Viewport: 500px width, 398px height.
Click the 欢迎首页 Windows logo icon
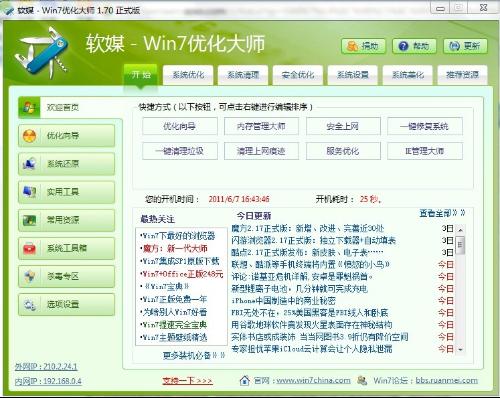(29, 107)
